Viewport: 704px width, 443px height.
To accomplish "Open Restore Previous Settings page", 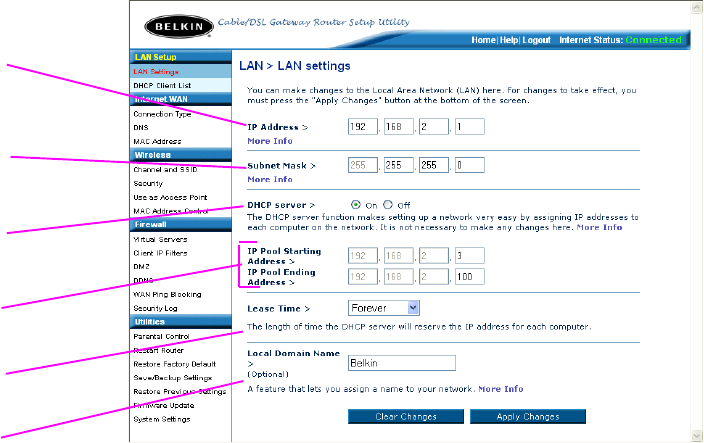I will pos(180,391).
